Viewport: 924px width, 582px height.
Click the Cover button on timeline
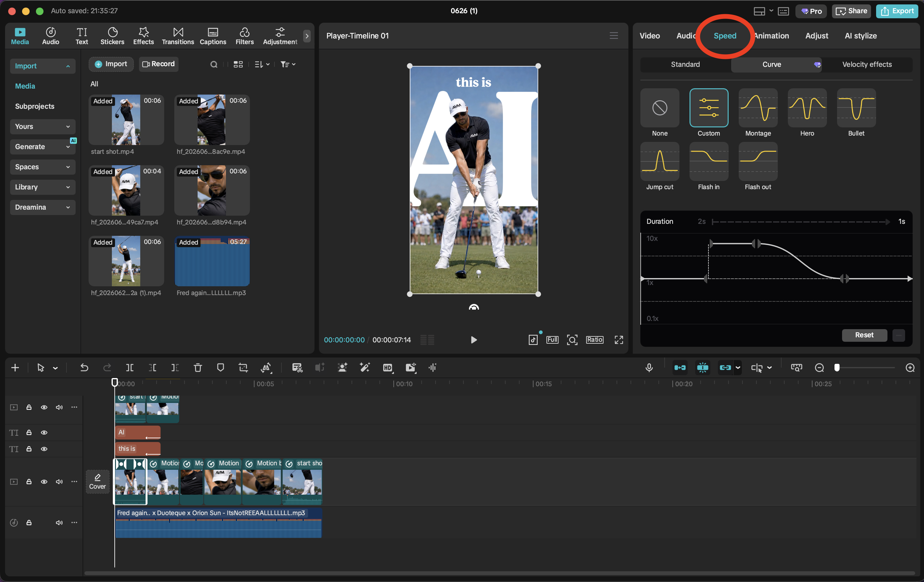click(97, 482)
